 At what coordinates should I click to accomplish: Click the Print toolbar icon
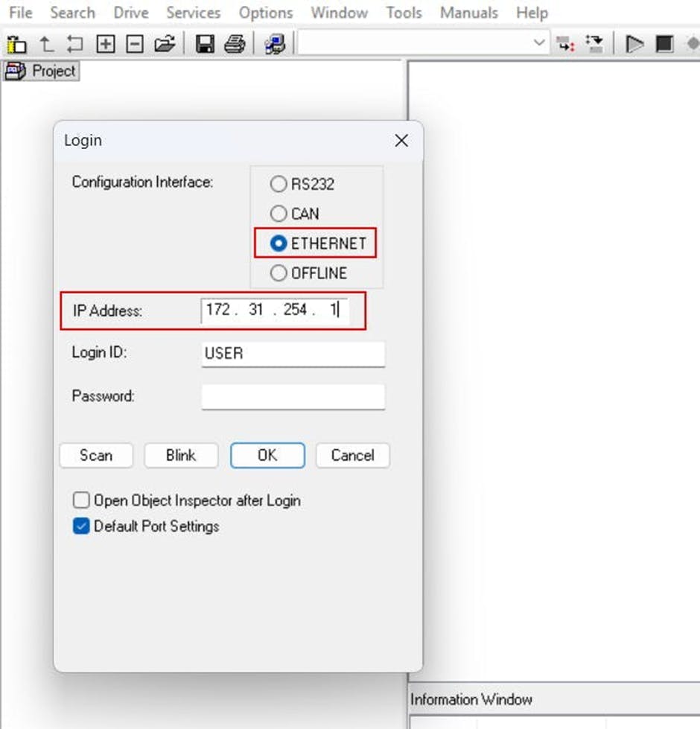pyautogui.click(x=235, y=44)
